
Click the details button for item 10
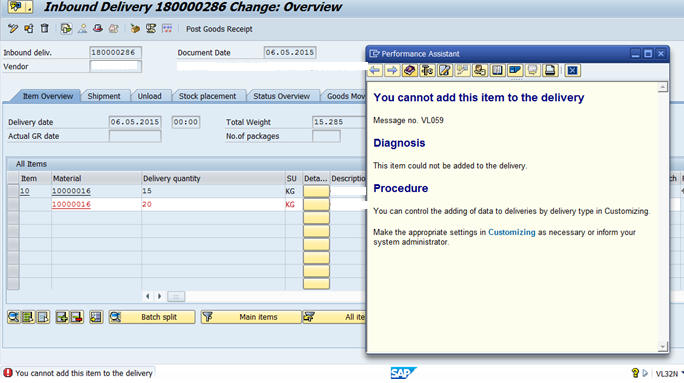[316, 191]
